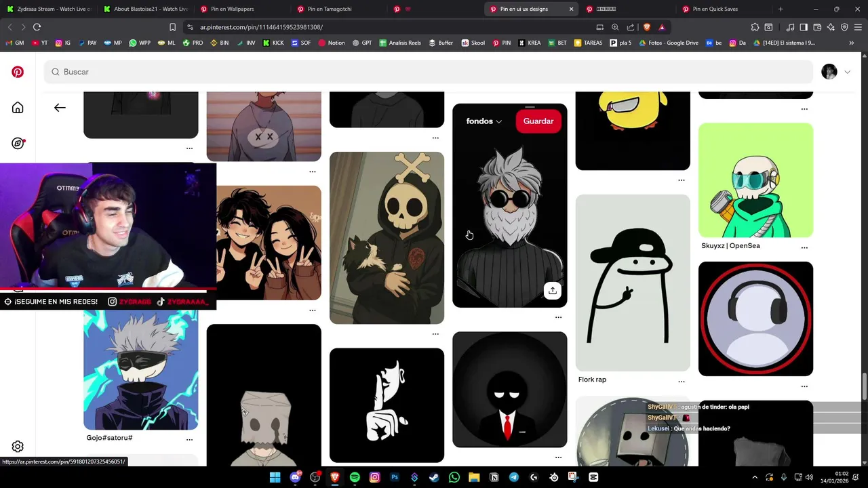This screenshot has height=488, width=868.
Task: Open the Brave hamburger main menu
Action: click(x=858, y=27)
